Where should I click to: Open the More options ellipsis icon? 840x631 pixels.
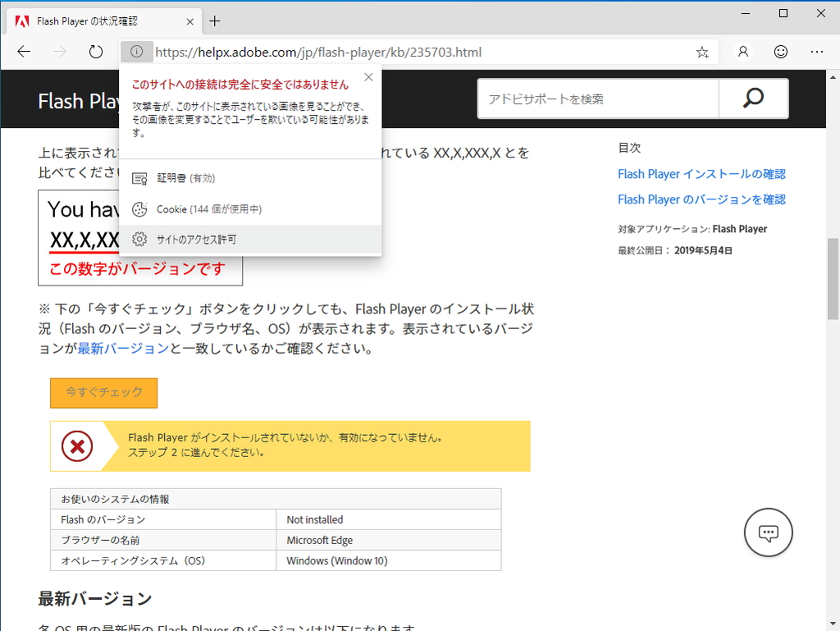817,51
